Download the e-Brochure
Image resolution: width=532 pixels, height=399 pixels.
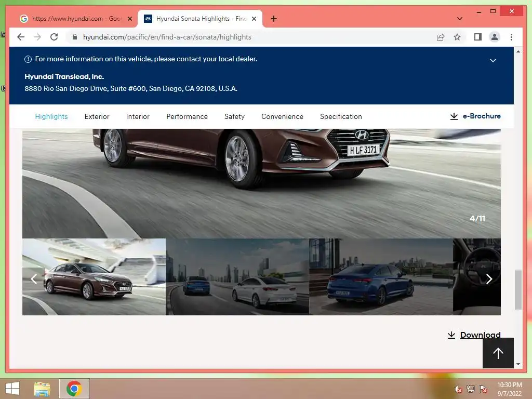pyautogui.click(x=475, y=116)
